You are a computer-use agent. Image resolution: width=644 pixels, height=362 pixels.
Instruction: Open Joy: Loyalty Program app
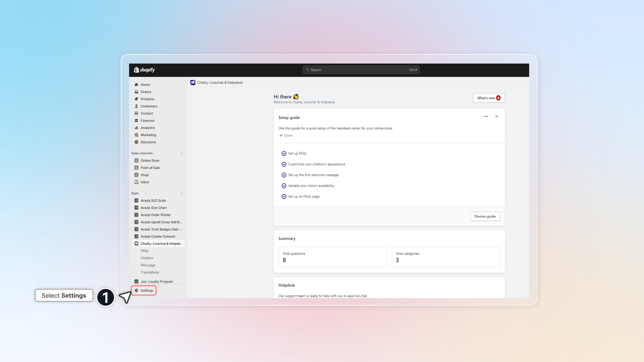coord(156,282)
